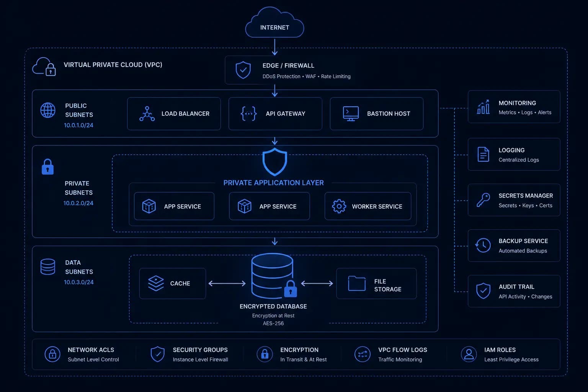588x392 pixels.
Task: Click the first App Service cube icon
Action: (x=149, y=206)
